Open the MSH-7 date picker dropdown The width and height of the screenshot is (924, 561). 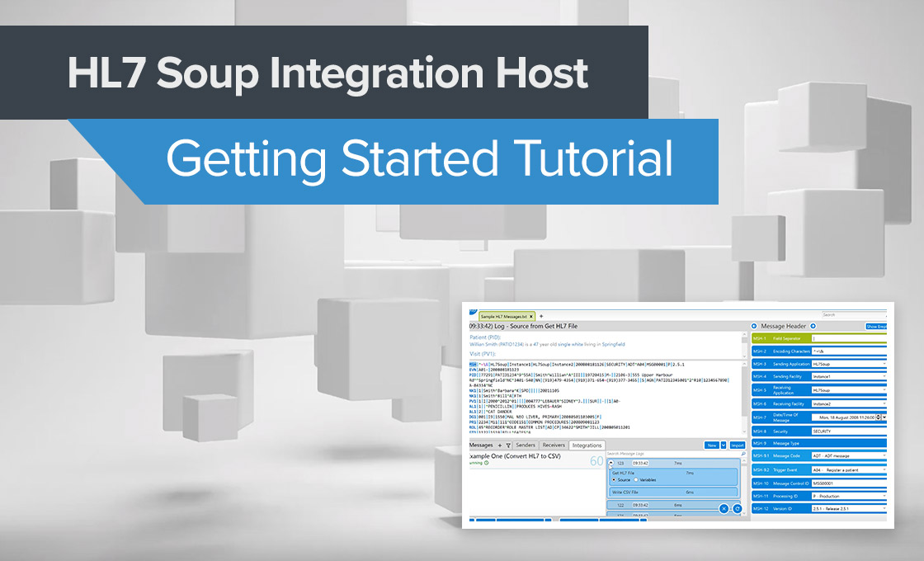coord(884,417)
